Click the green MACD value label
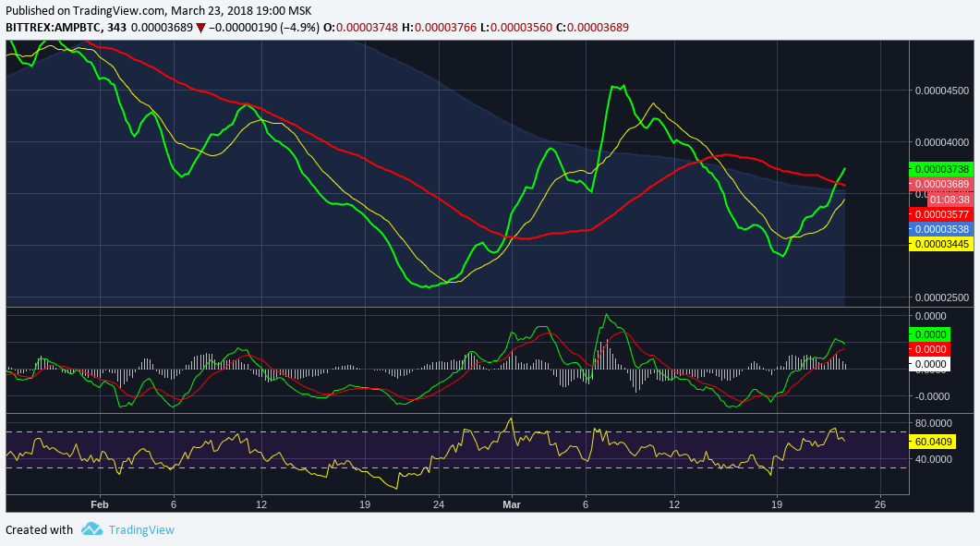 click(x=930, y=334)
